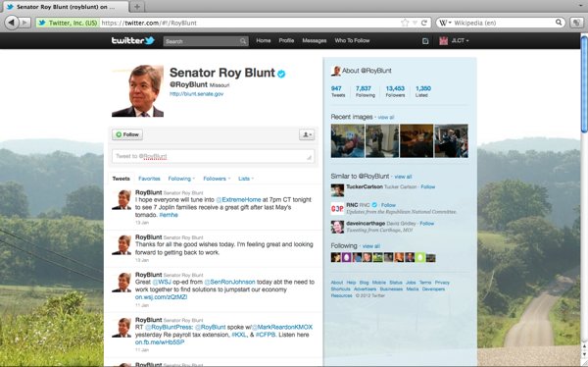
Task: Click the verified badge next to name
Action: (281, 74)
